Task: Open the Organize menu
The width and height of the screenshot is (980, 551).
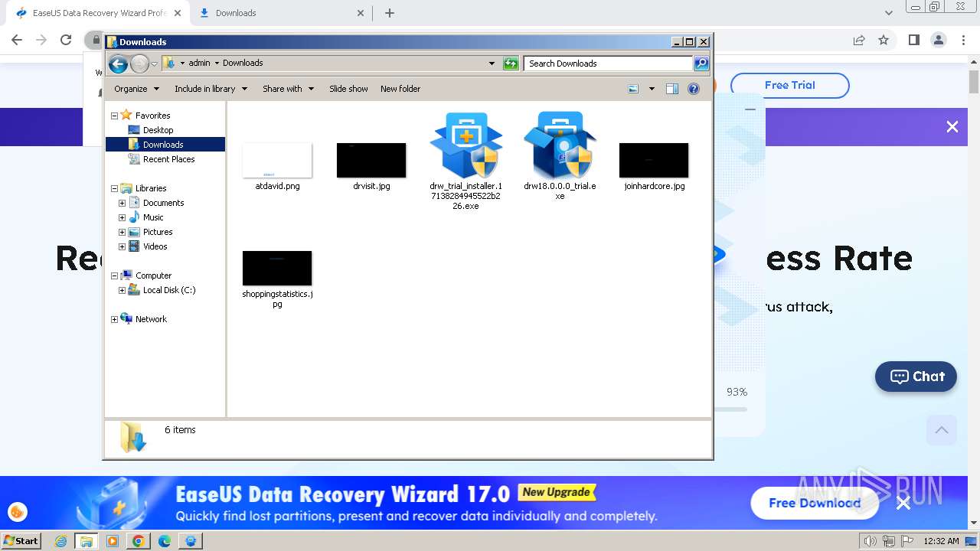Action: (136, 89)
